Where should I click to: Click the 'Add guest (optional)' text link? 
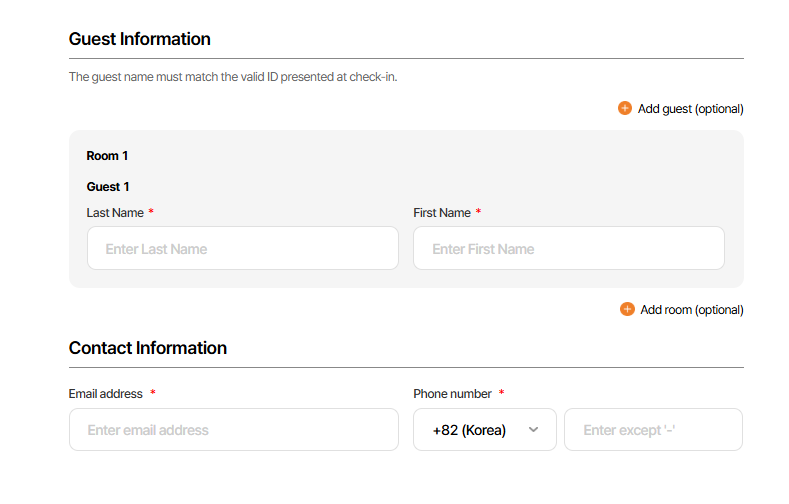click(x=690, y=109)
